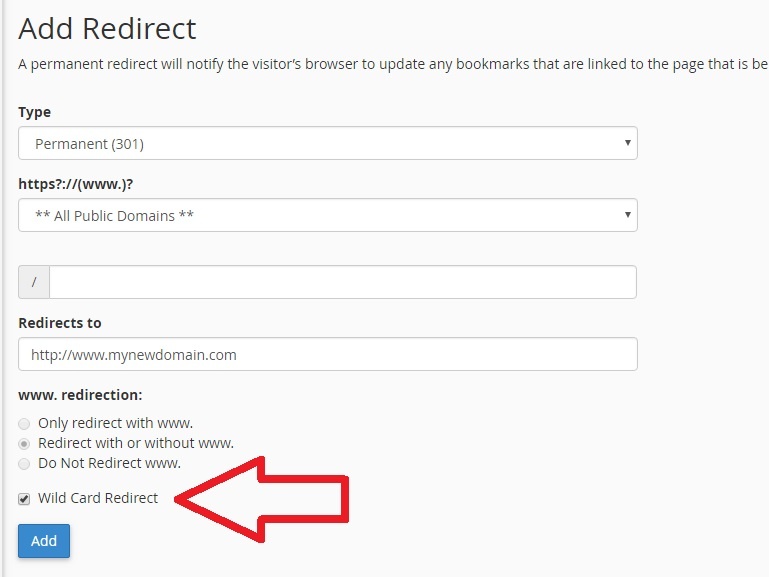Focus the Redirects to URL field
The width and height of the screenshot is (769, 577).
328,354
